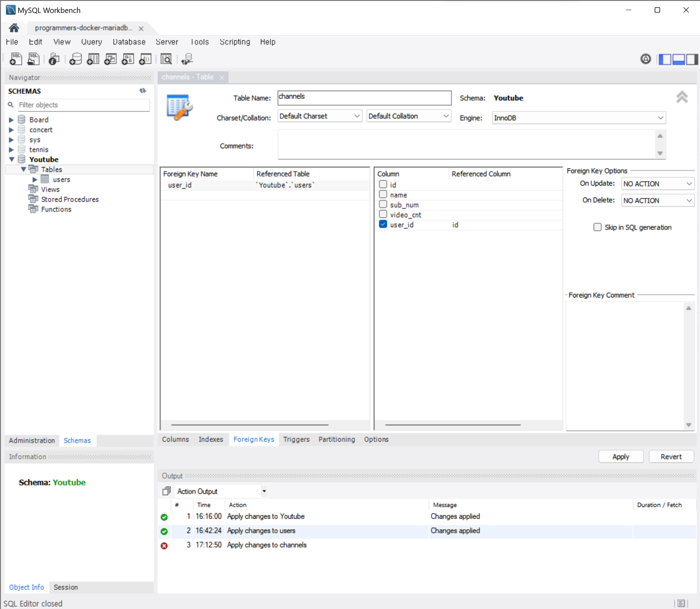
Task: Toggle the right sidebar panel icon
Action: (692, 59)
